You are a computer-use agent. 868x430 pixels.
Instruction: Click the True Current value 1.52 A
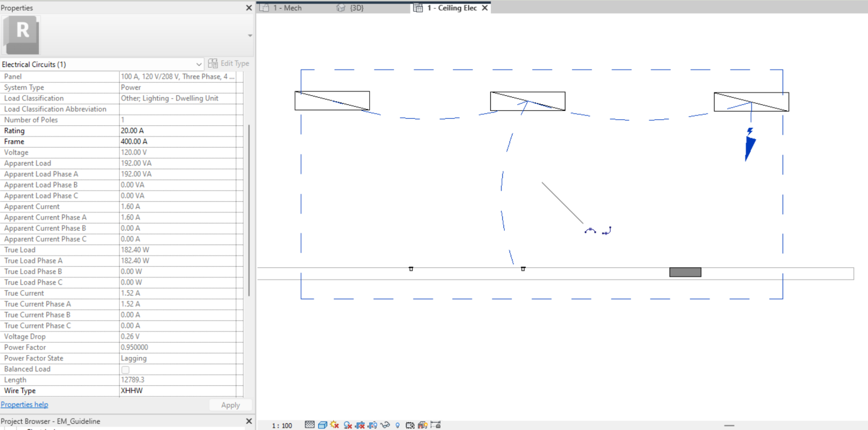(178, 293)
